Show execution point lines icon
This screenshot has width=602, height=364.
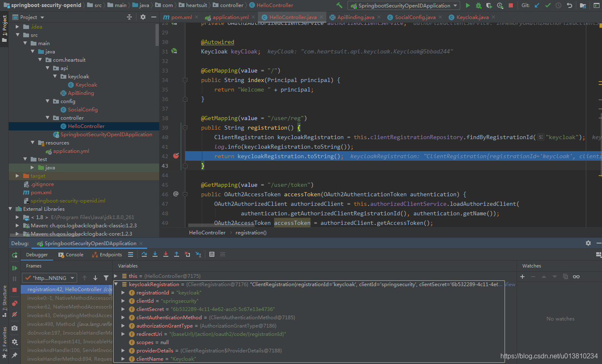tap(131, 254)
